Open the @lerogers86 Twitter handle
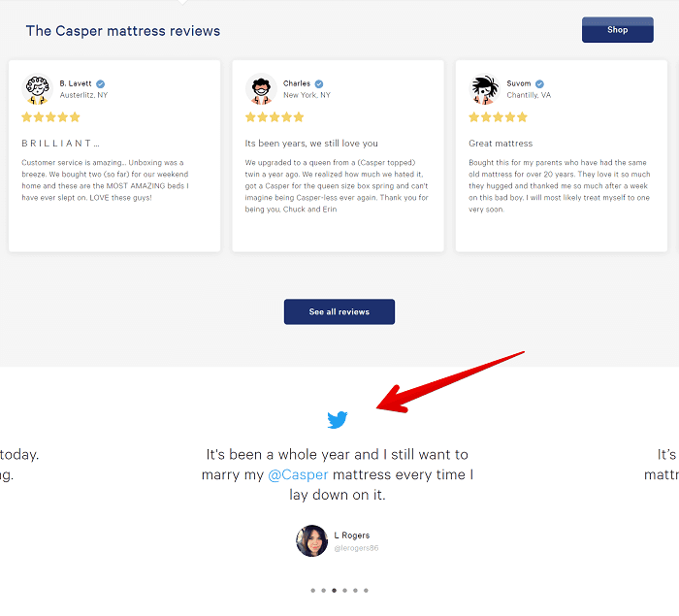679x616 pixels. 356,548
